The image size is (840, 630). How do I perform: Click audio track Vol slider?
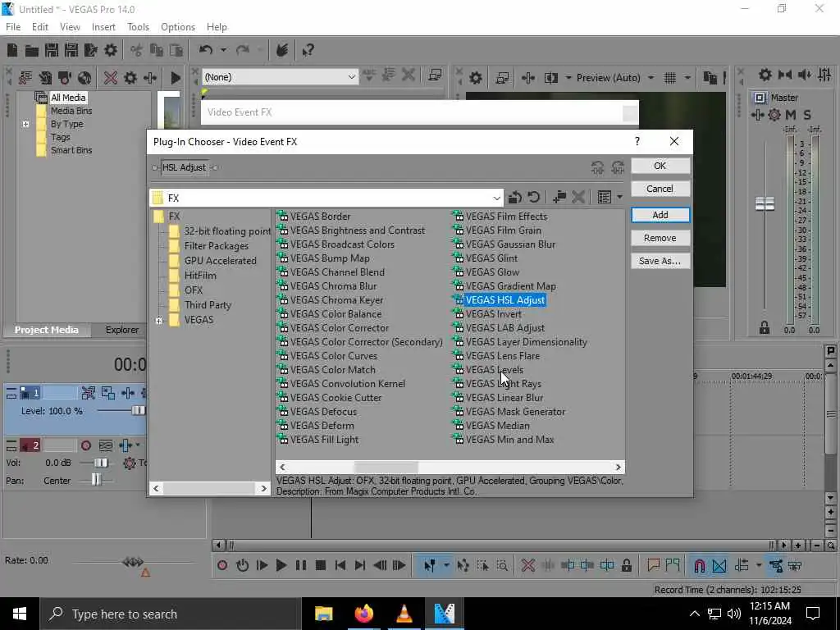(101, 463)
